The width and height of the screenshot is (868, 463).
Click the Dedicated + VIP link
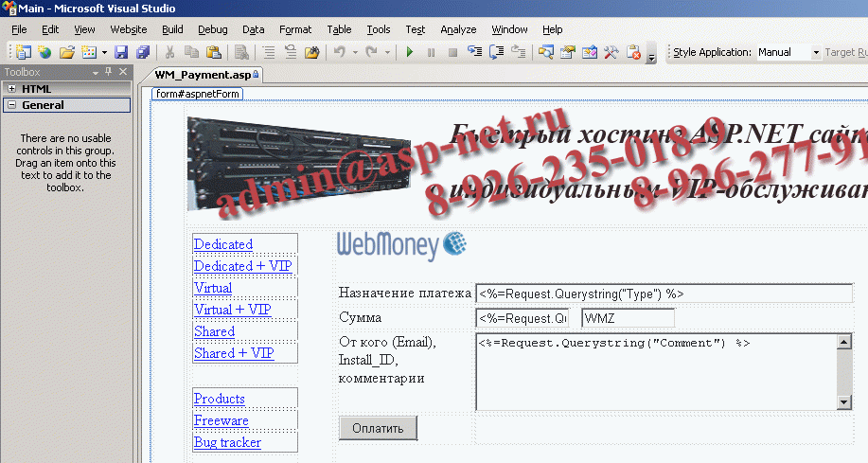tap(242, 266)
